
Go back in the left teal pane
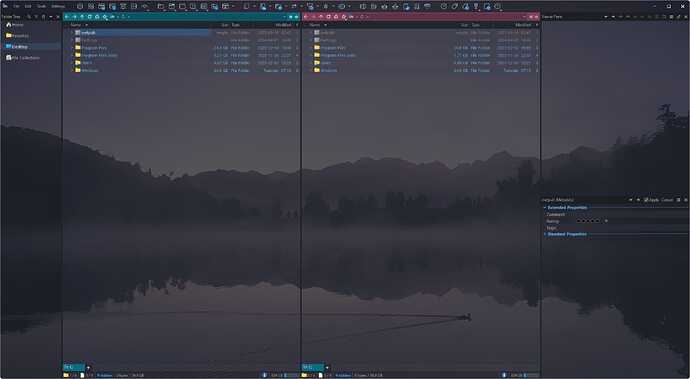pos(67,17)
